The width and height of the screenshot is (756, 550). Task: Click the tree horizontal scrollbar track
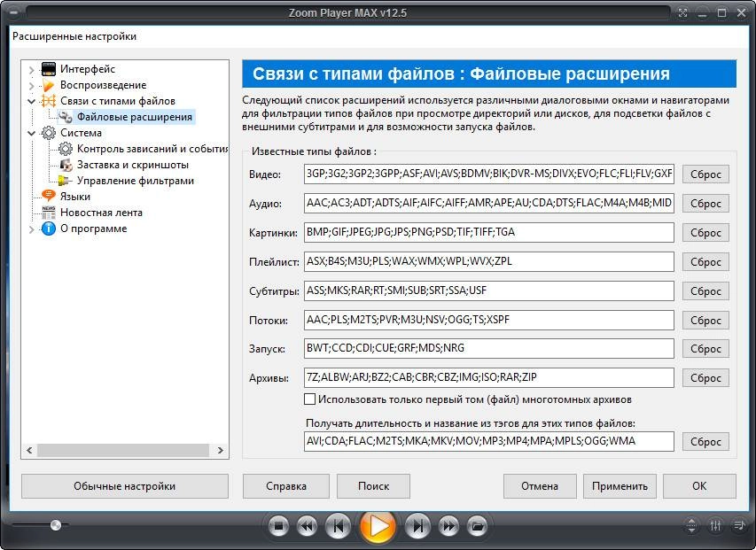123,450
